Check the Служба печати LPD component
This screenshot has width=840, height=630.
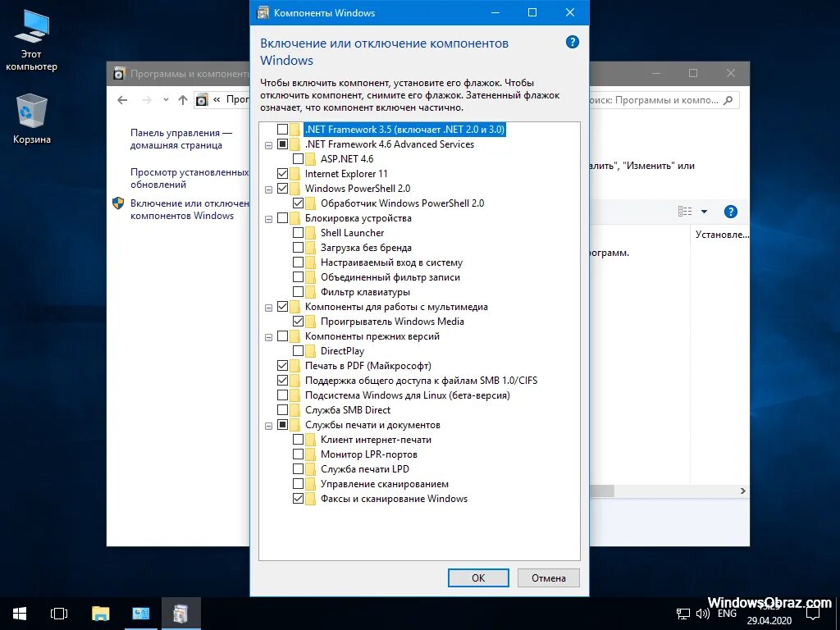click(x=298, y=469)
